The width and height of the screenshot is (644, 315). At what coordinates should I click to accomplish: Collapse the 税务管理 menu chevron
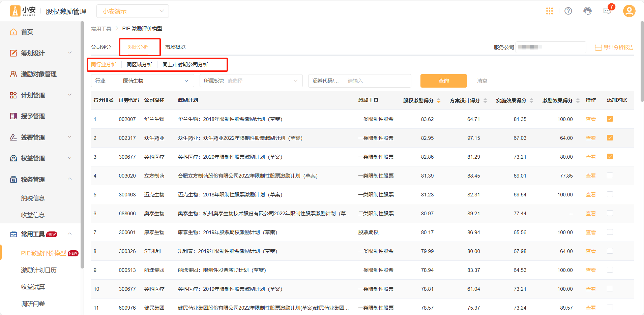click(70, 179)
